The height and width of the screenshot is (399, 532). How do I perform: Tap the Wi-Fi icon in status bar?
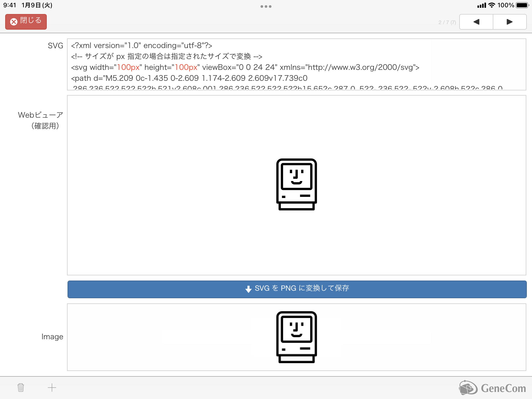point(492,5)
